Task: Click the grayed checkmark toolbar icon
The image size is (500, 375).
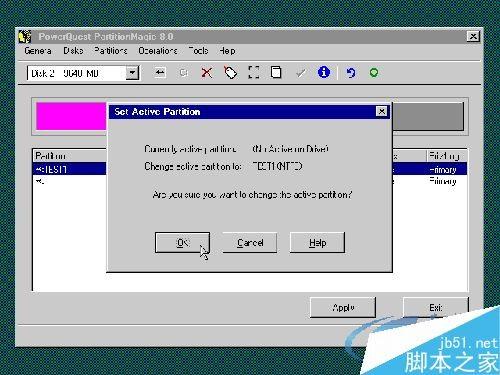Action: click(x=301, y=73)
